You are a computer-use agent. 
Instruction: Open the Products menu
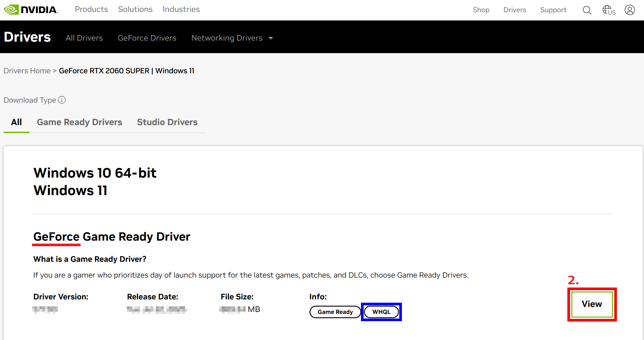[x=91, y=10]
